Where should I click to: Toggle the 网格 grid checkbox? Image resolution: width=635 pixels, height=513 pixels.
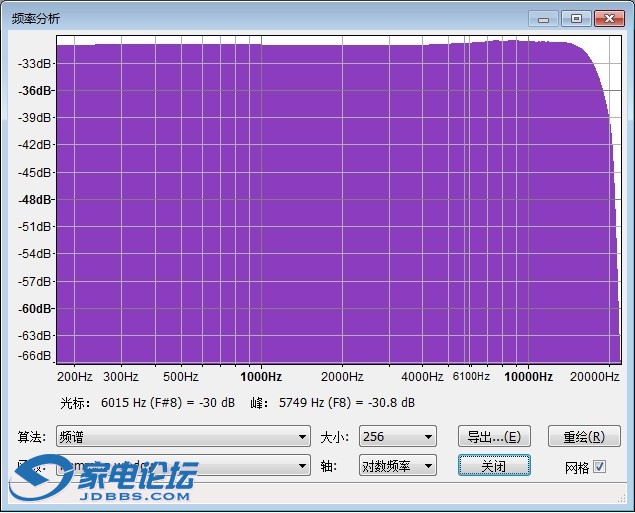(599, 467)
